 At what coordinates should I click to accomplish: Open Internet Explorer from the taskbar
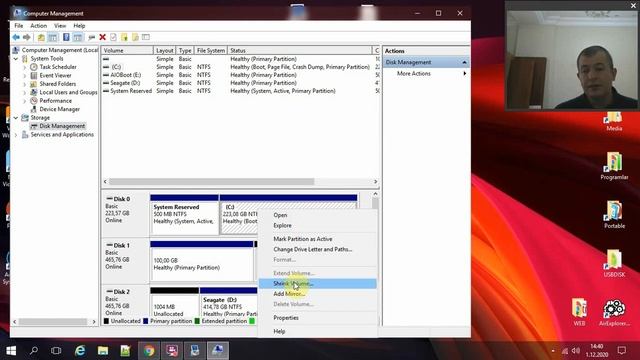click(80, 351)
